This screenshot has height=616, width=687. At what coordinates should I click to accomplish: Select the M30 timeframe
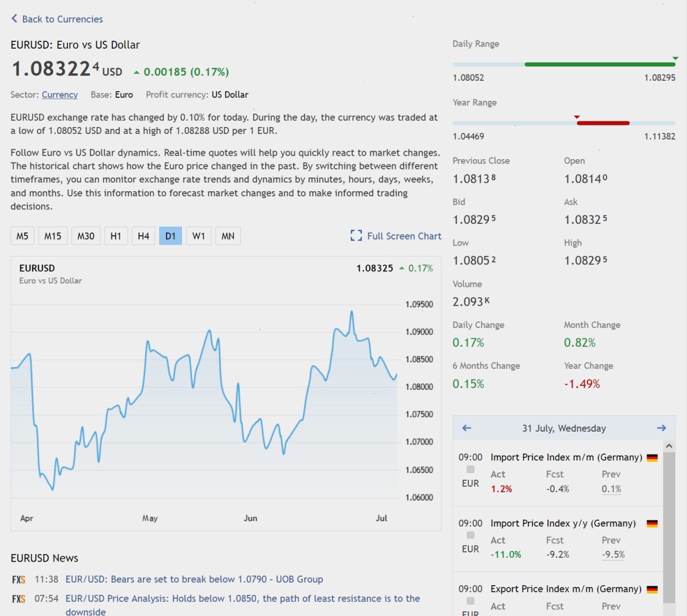[x=86, y=236]
